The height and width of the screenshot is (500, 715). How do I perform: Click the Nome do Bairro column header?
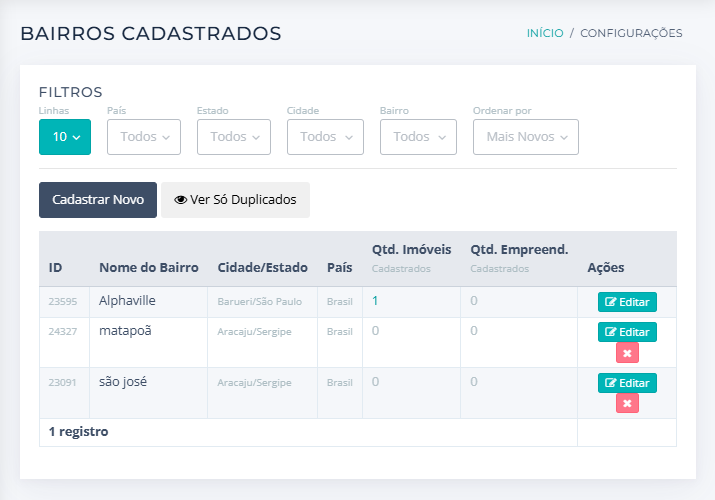pyautogui.click(x=148, y=268)
